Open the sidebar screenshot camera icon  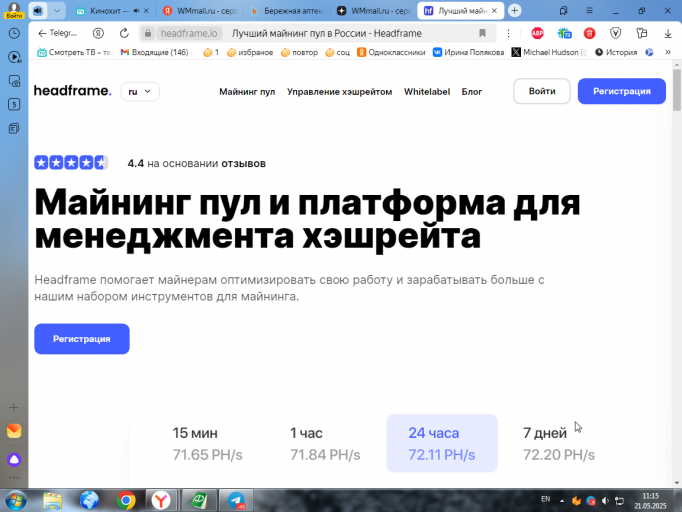[14, 81]
